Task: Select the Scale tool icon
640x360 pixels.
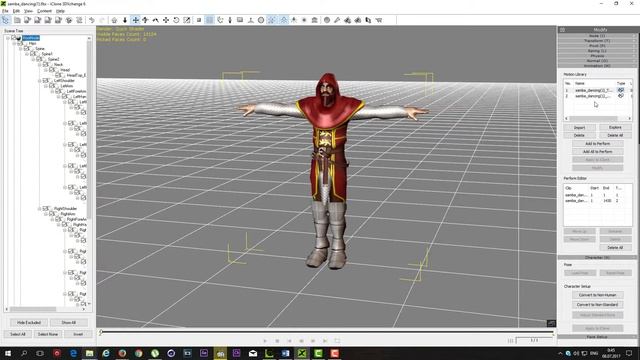Action: pos(187,20)
